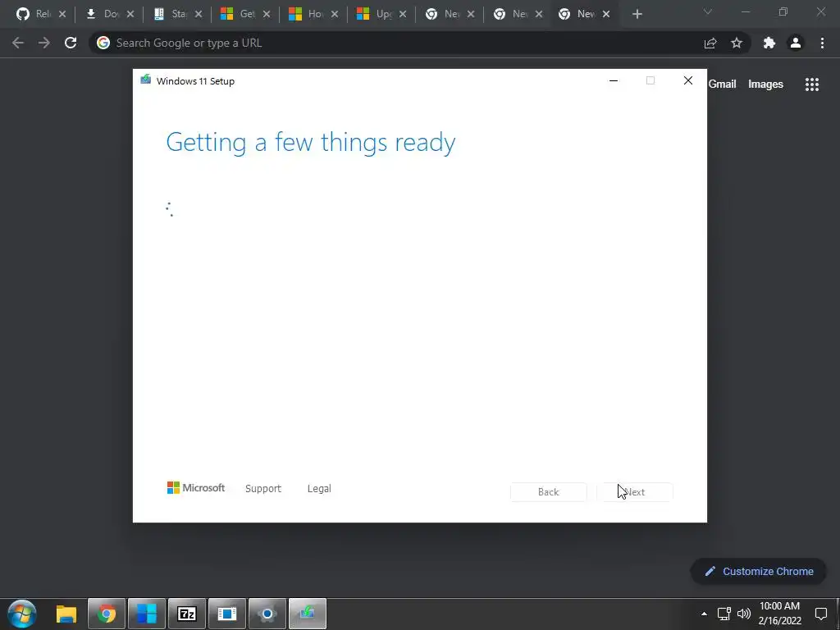Show hidden system tray icons
The height and width of the screenshot is (630, 840).
704,614
